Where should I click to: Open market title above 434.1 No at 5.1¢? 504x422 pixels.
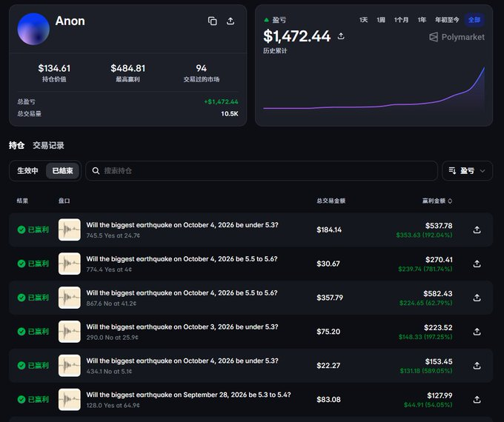[182, 361]
